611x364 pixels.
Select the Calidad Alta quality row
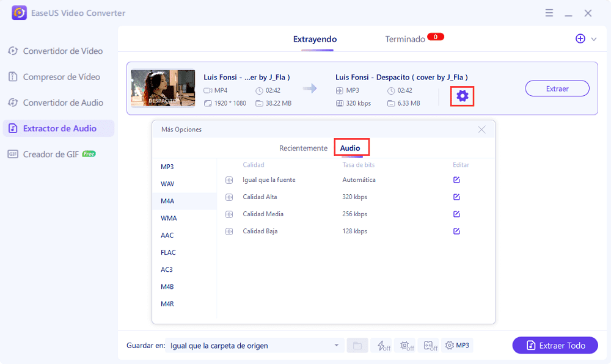[356, 197]
